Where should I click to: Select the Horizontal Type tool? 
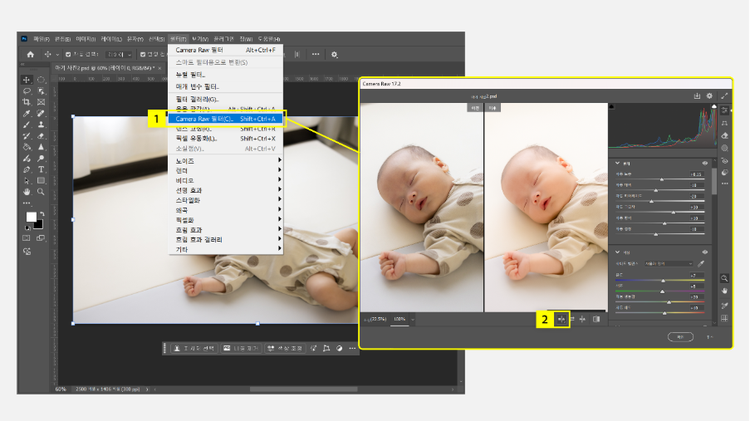click(41, 169)
